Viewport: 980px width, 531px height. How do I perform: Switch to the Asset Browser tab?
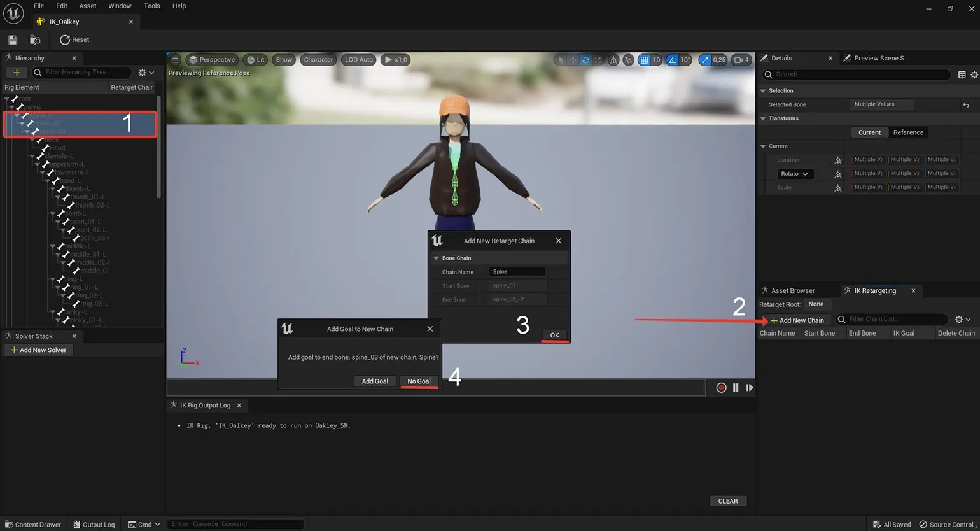(x=792, y=290)
